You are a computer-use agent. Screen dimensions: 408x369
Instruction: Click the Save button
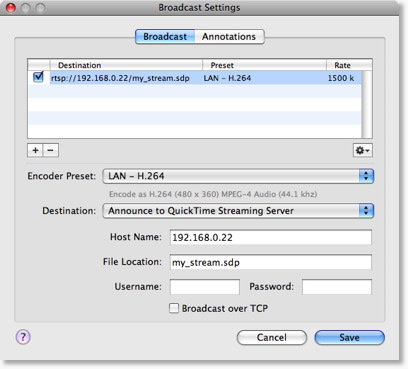click(x=349, y=337)
